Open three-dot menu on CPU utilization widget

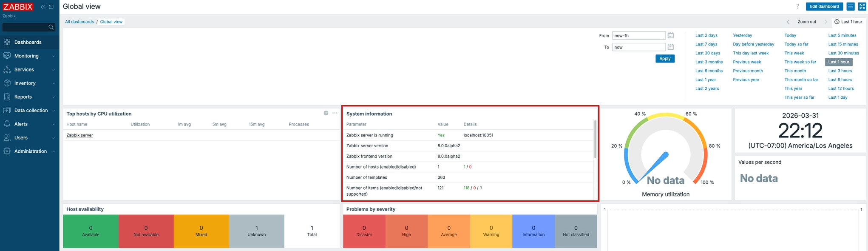pos(335,113)
